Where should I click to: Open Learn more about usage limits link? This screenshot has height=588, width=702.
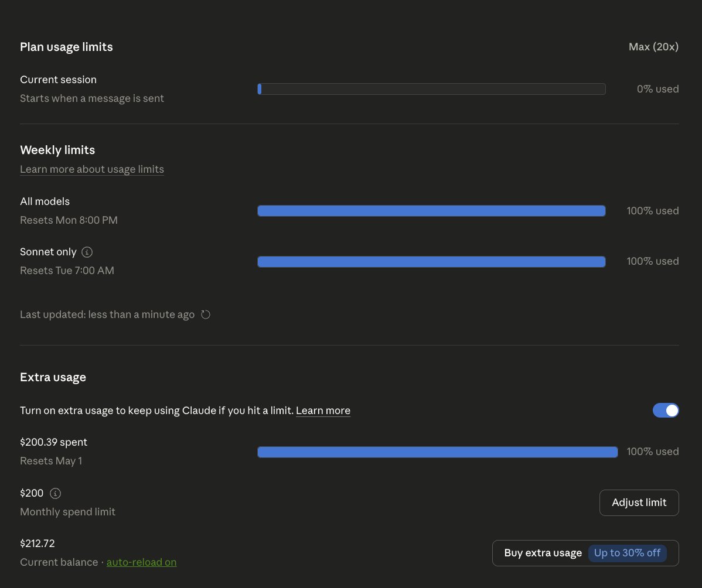tap(92, 169)
